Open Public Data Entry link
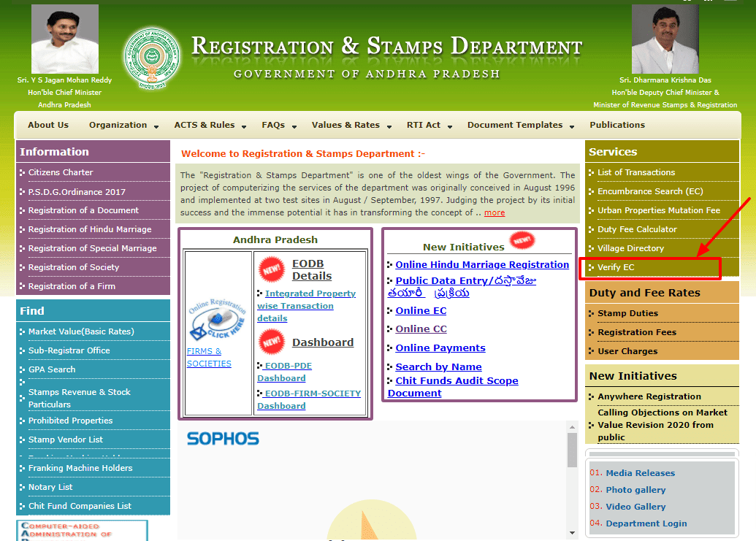This screenshot has width=756, height=541. click(462, 287)
